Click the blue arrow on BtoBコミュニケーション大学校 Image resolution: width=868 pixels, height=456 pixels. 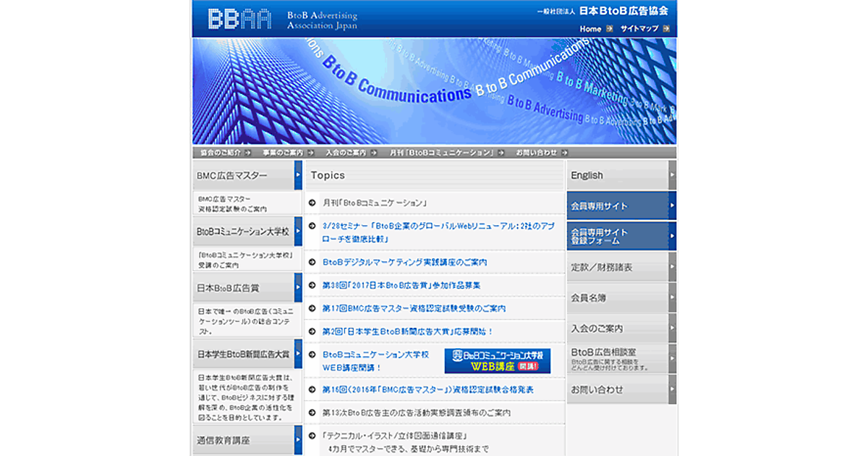pyautogui.click(x=298, y=232)
